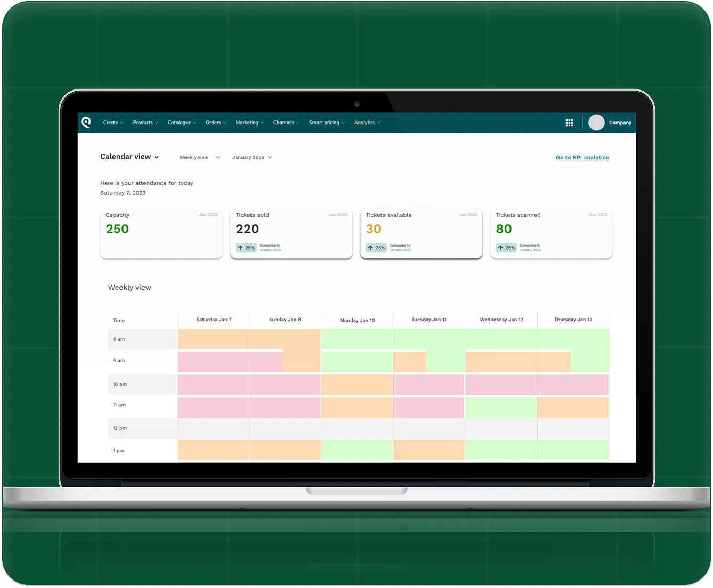
Task: Click the up arrow badge in Tickets sold
Action: [240, 248]
